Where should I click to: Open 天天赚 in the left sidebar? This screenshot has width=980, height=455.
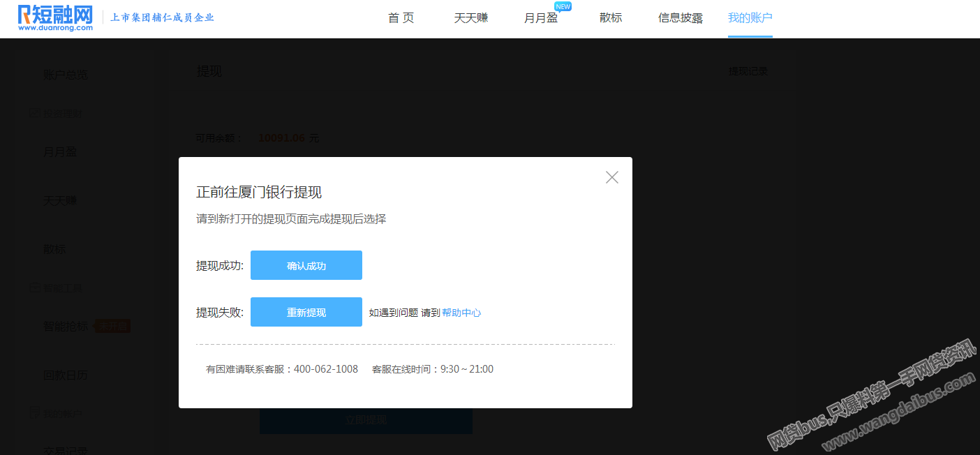tap(60, 200)
